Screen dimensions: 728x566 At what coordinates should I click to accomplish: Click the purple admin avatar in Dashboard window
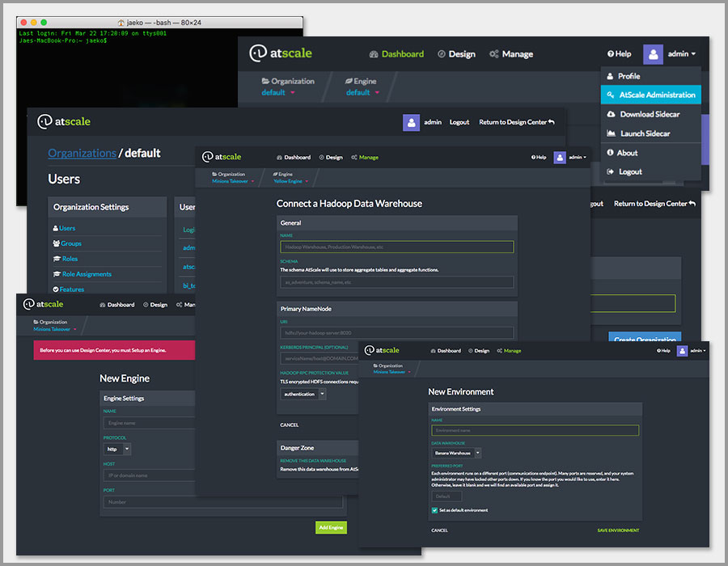coord(653,54)
